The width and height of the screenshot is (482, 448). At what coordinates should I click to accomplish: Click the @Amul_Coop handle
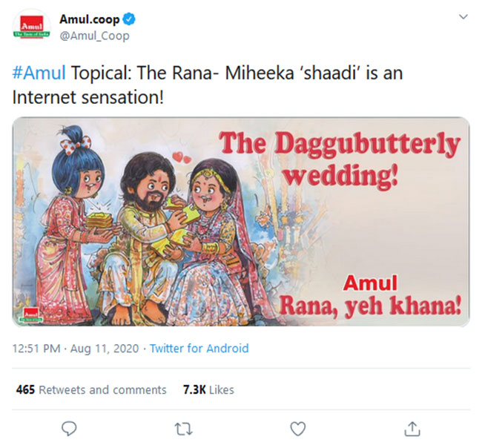93,36
